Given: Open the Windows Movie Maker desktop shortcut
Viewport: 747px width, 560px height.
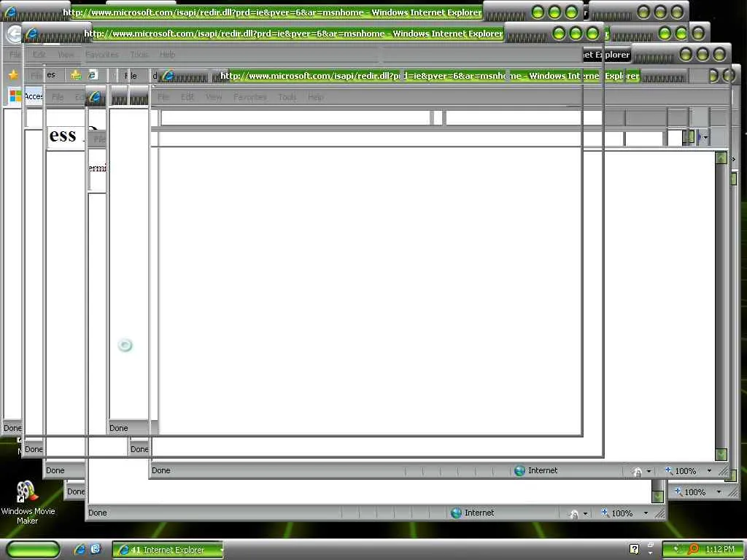Looking at the screenshot, I should [28, 503].
